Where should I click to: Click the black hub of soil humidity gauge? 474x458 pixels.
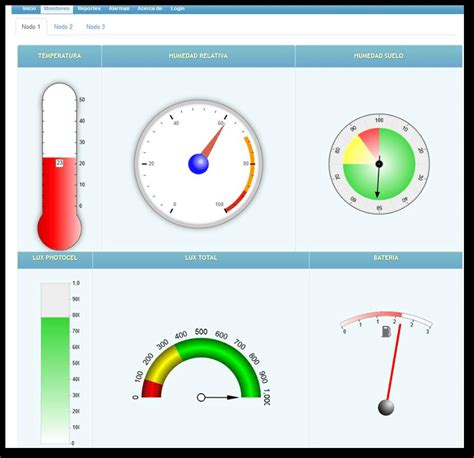(x=379, y=164)
